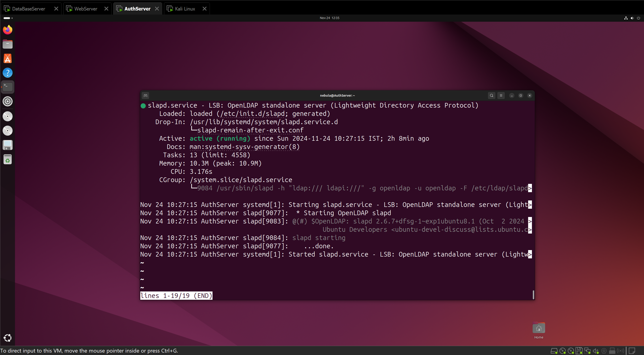
Task: Switch to the WebServer VM tab
Action: click(x=85, y=9)
